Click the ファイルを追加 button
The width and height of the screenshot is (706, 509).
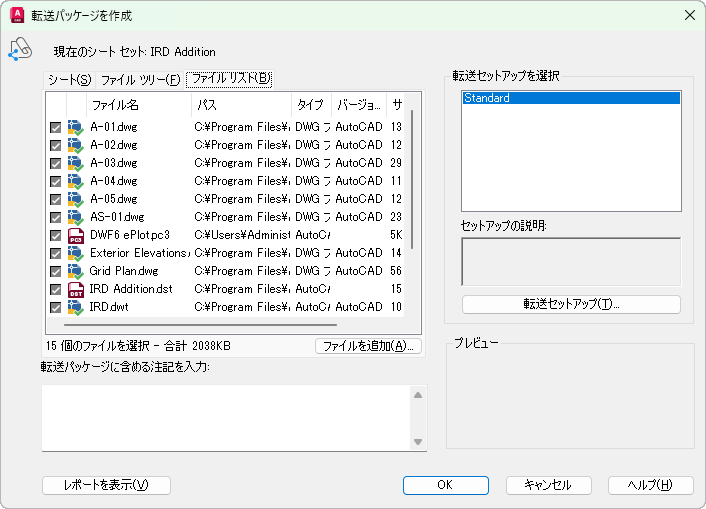click(x=368, y=346)
